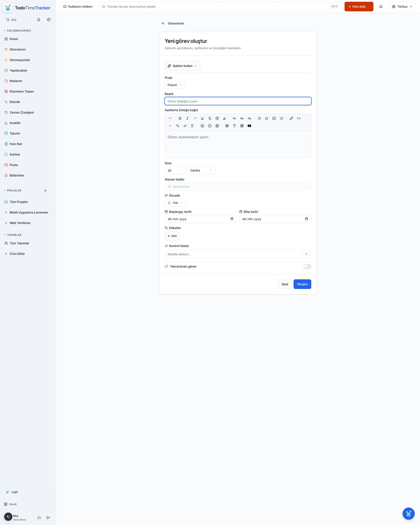
Task: Embed a YouTube video
Action: (249, 126)
